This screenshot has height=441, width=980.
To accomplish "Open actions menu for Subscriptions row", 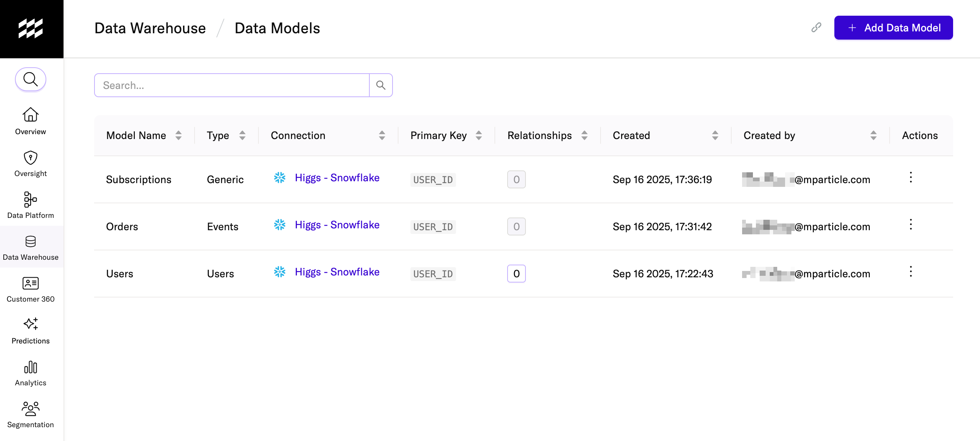I will (x=911, y=178).
